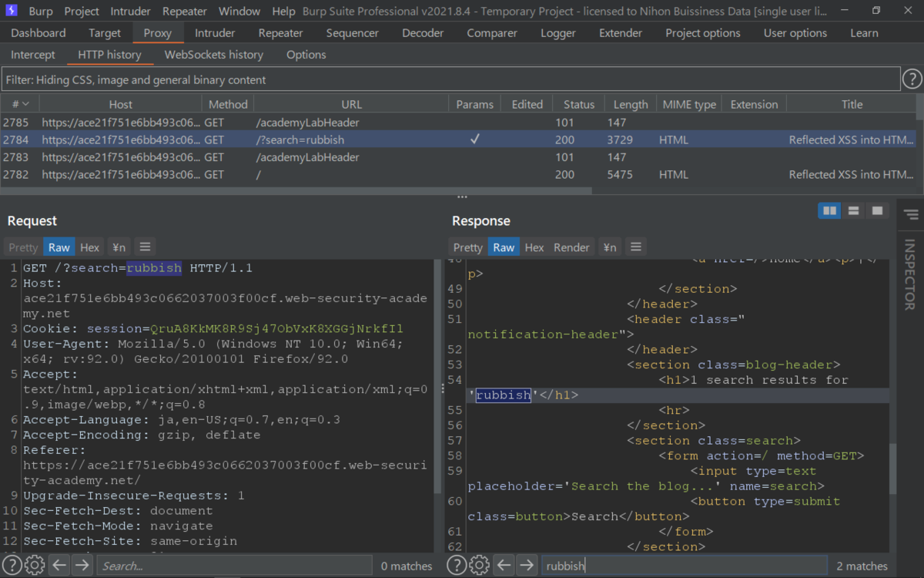Open the Burp menu

(x=41, y=12)
